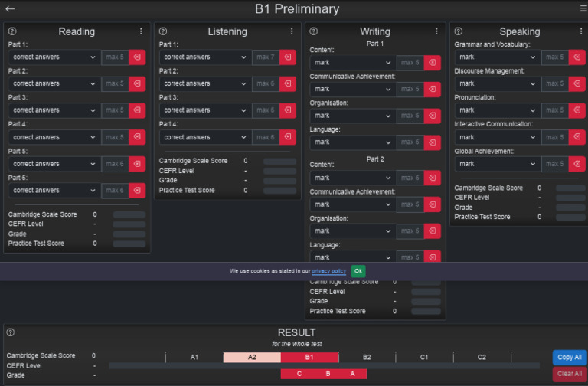This screenshot has height=386, width=588.
Task: Click the help icon in Writing panel
Action: coord(313,31)
